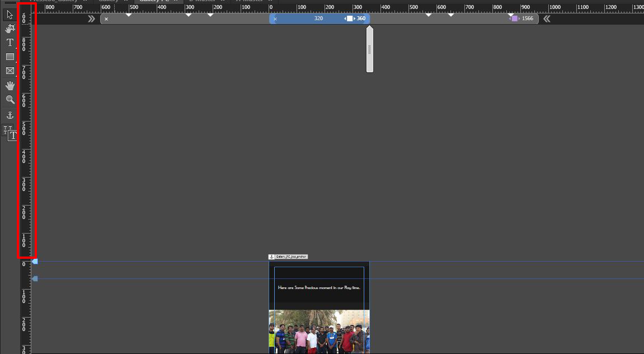Click the breakpoint triangle just right of right 600 mark
644x354 pixels.
point(450,15)
